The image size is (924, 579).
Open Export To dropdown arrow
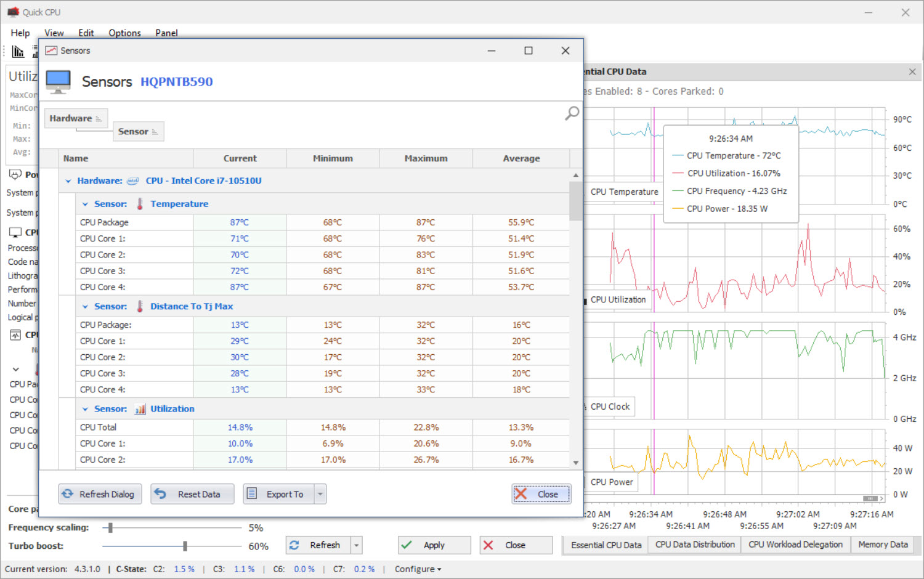pos(320,494)
